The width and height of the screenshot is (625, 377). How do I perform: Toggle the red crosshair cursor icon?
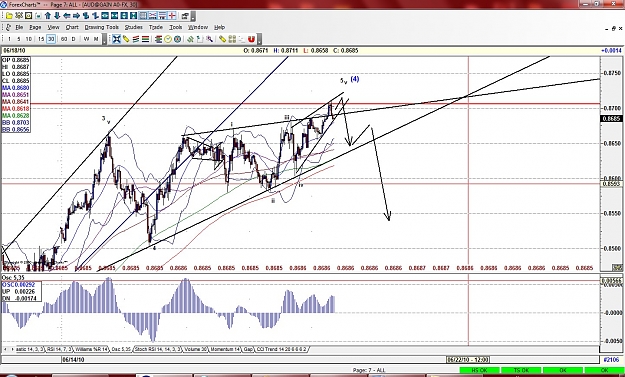pyautogui.click(x=172, y=16)
